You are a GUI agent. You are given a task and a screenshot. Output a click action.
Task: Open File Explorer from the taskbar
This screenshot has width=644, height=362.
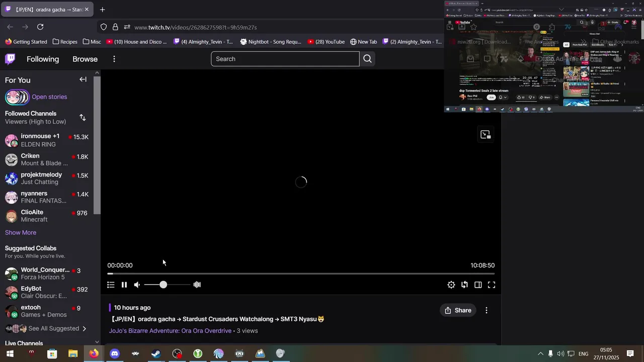73,354
